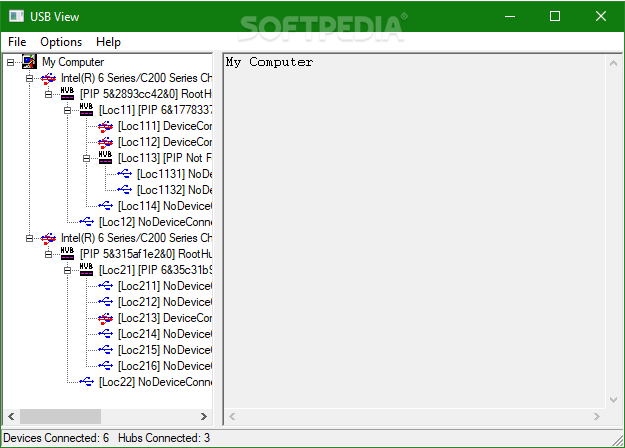Click the Loc12 empty port USB icon
Viewport: 625px width, 448px height.
click(86, 222)
